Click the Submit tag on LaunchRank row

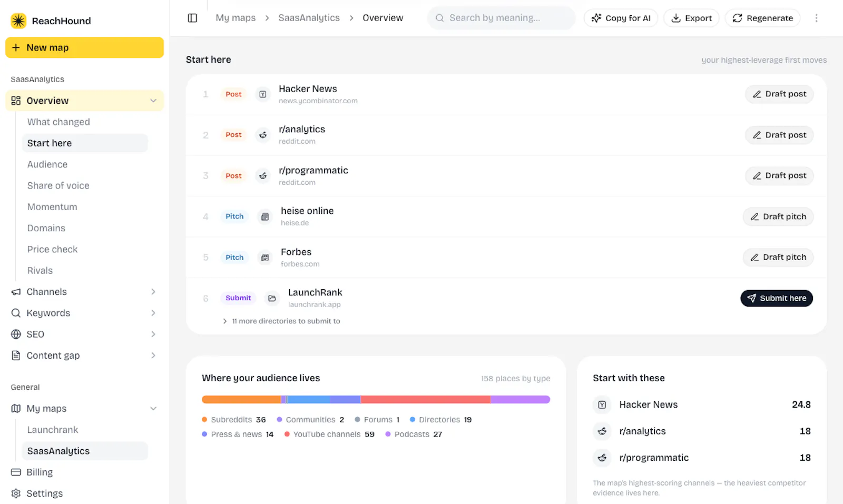click(x=238, y=298)
